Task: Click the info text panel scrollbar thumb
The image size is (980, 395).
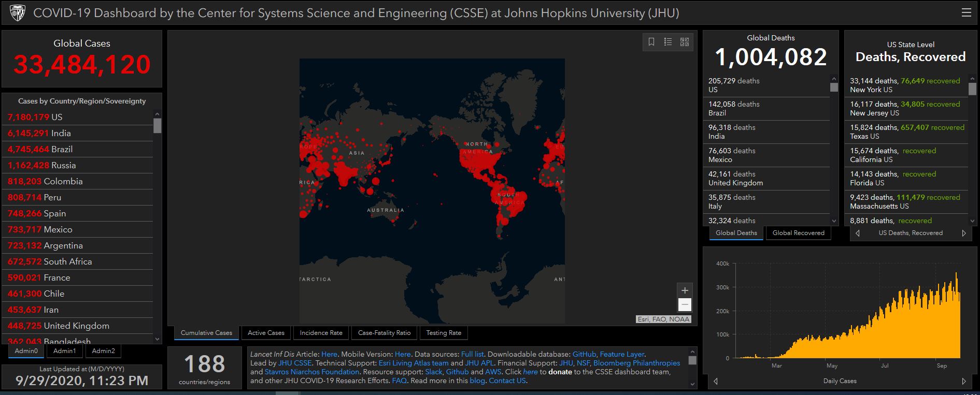Action: pyautogui.click(x=692, y=360)
